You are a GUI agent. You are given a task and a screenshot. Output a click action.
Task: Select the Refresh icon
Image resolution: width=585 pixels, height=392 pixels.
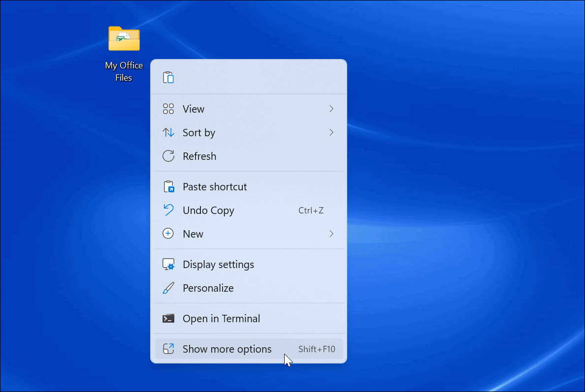(168, 156)
